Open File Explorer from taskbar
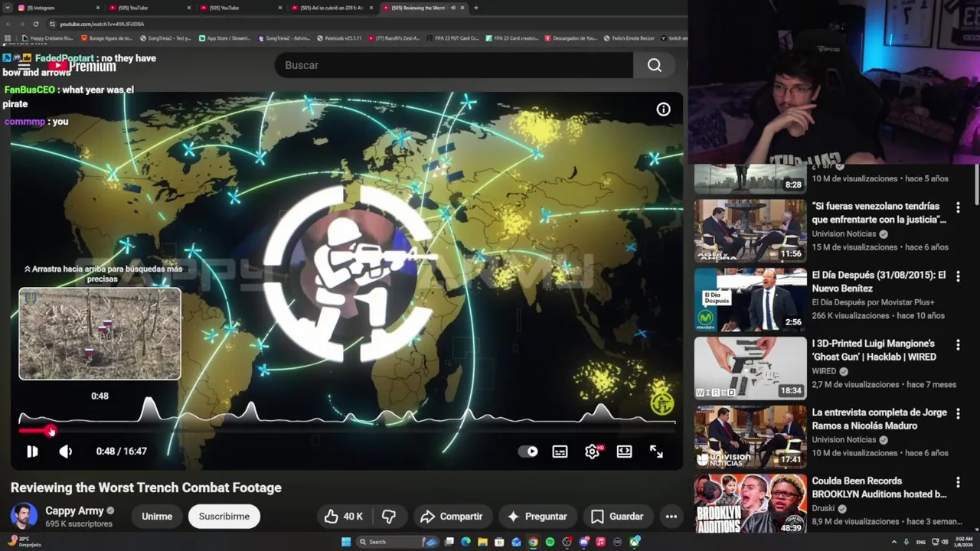Viewport: 980px width, 551px height. click(482, 542)
